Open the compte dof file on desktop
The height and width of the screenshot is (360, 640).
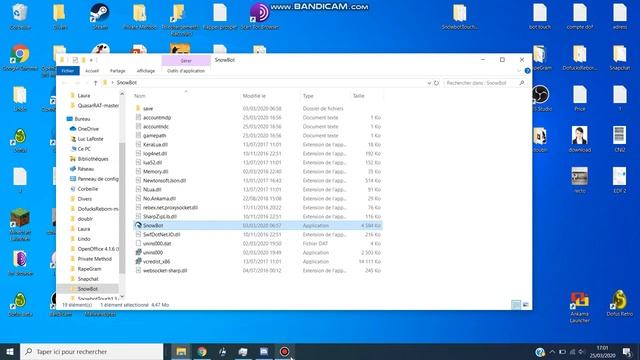(x=580, y=16)
